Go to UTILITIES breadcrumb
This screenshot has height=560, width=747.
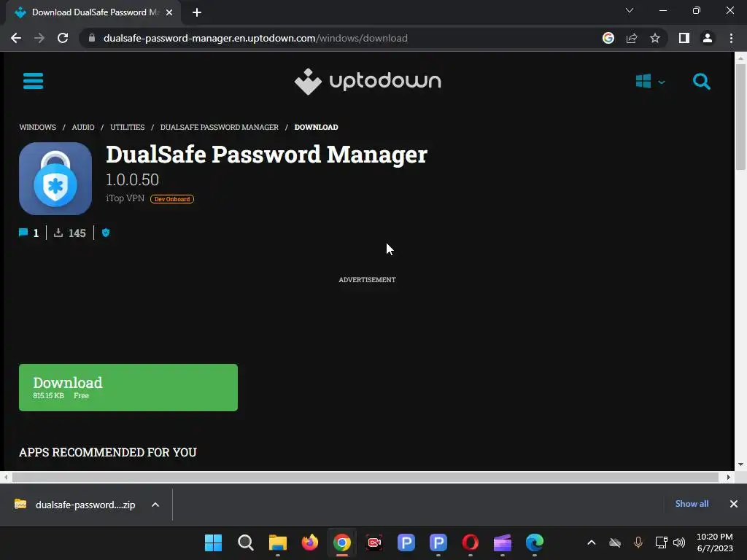(127, 127)
